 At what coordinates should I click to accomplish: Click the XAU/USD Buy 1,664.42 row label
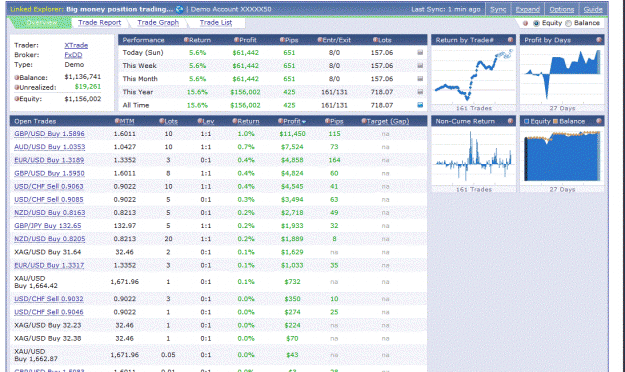click(36, 282)
